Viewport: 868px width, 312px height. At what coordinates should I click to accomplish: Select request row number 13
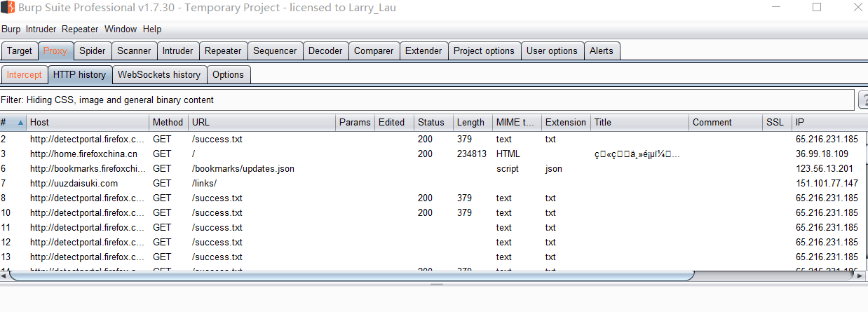coord(434,257)
